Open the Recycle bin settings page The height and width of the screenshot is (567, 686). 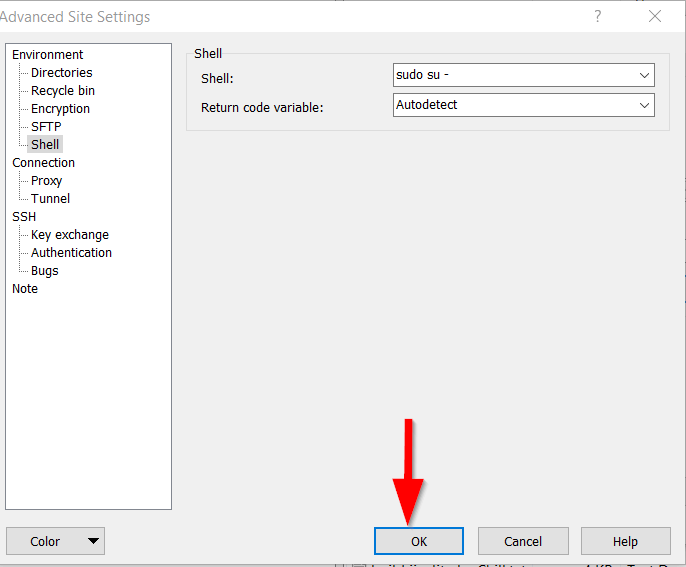[x=63, y=91]
